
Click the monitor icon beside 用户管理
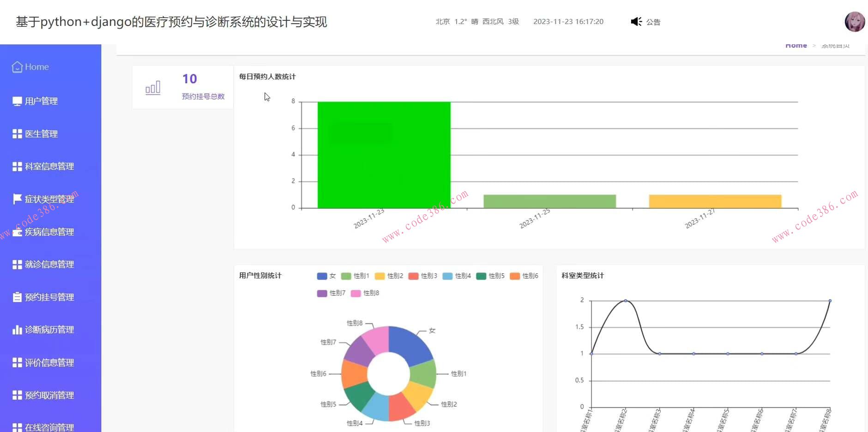pos(17,101)
